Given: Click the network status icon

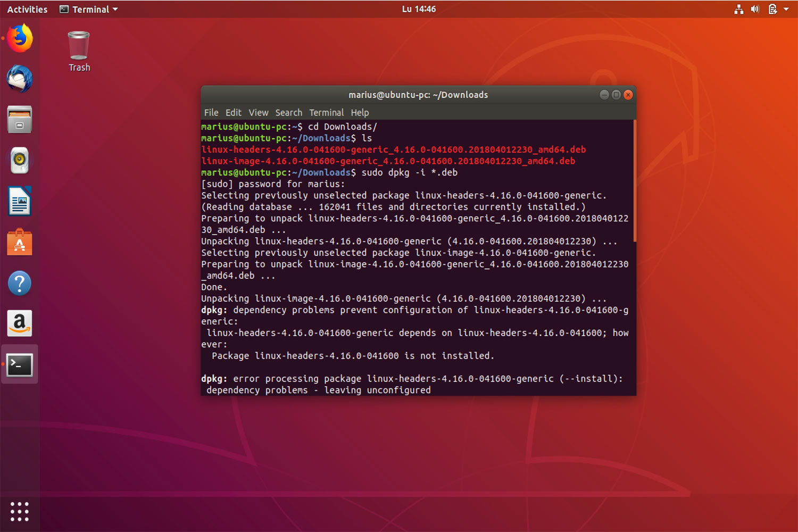Looking at the screenshot, I should click(x=739, y=9).
